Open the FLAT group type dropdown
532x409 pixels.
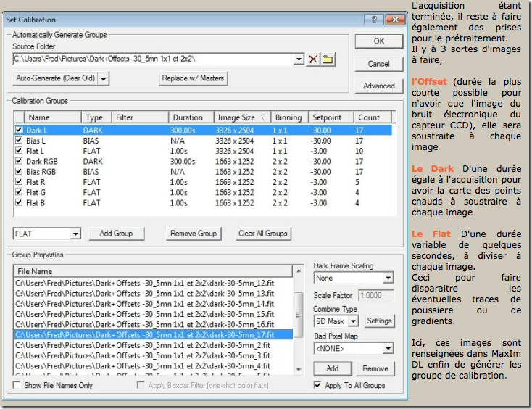point(75,234)
